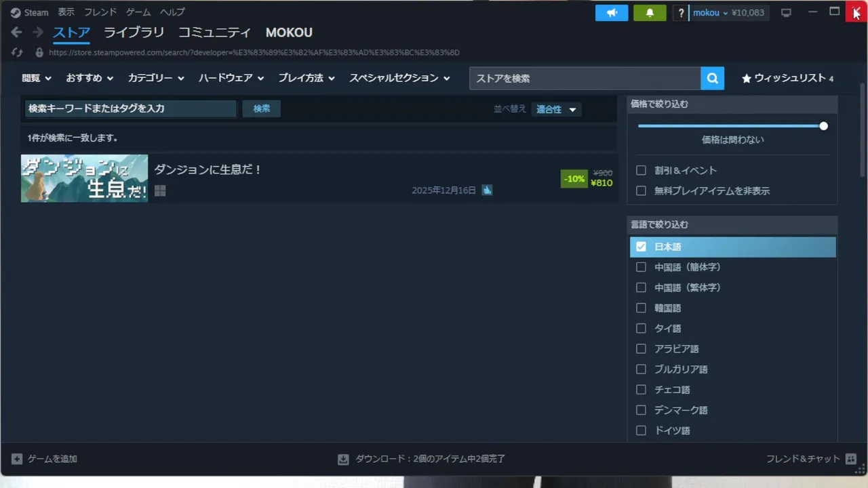The width and height of the screenshot is (868, 488).
Task: Click the Friends & Chat icon
Action: 851,459
